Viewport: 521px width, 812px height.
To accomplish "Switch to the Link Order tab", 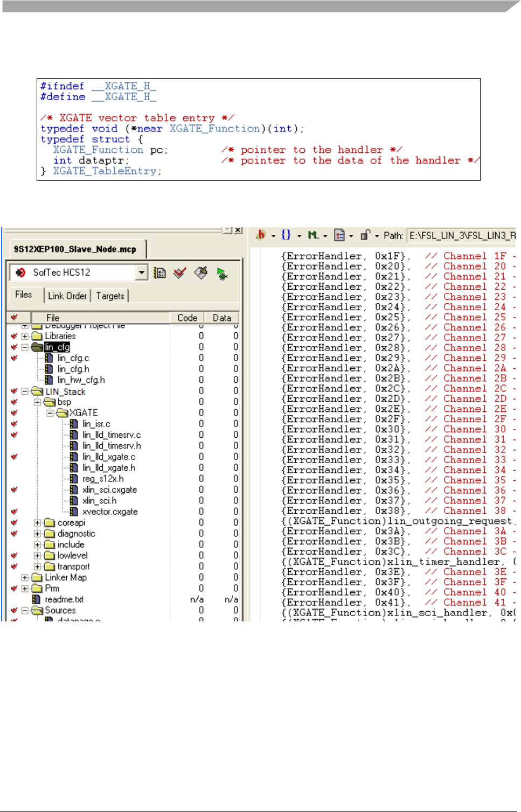I will 67,296.
